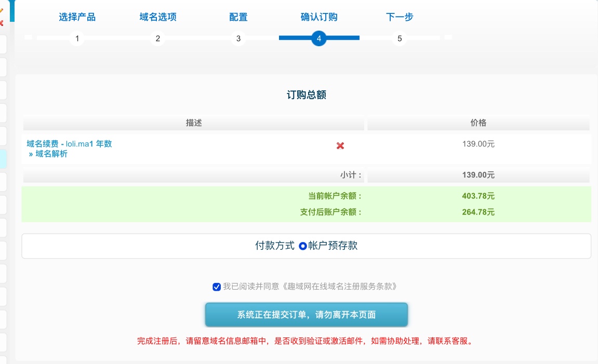Toggle the 我已阅读并同意 agreement checkbox
The image size is (598, 364).
pos(217,287)
